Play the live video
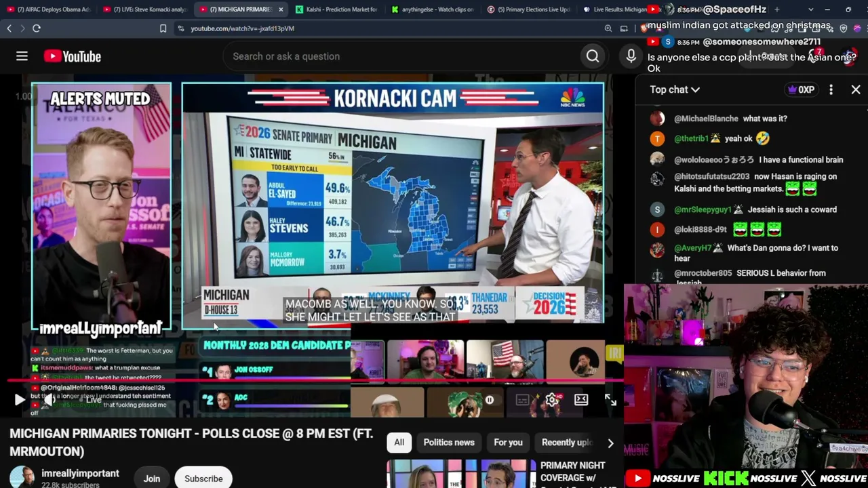This screenshot has height=488, width=868. (x=20, y=400)
